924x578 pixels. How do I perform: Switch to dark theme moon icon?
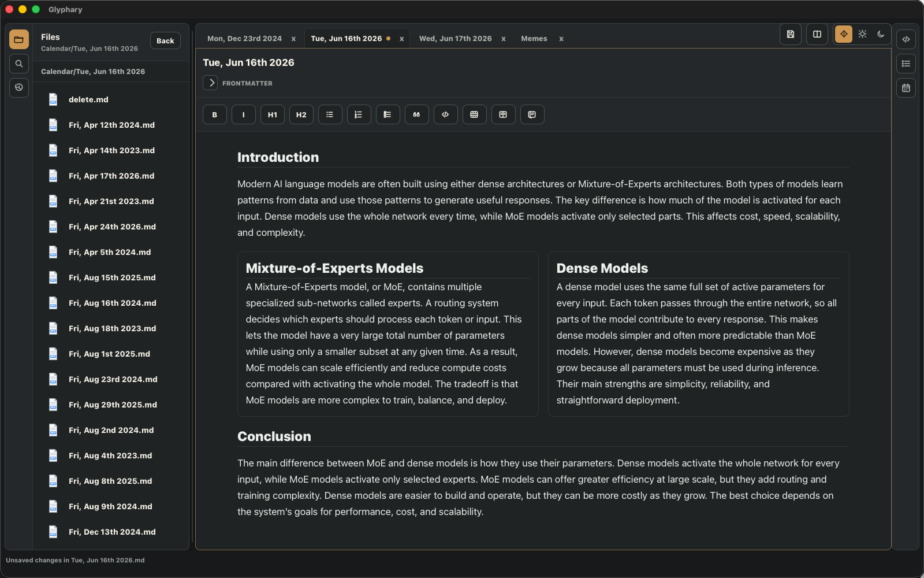click(x=881, y=34)
